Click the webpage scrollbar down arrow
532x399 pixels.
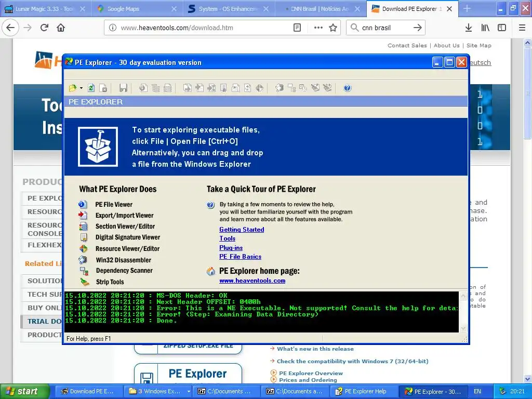click(x=528, y=379)
